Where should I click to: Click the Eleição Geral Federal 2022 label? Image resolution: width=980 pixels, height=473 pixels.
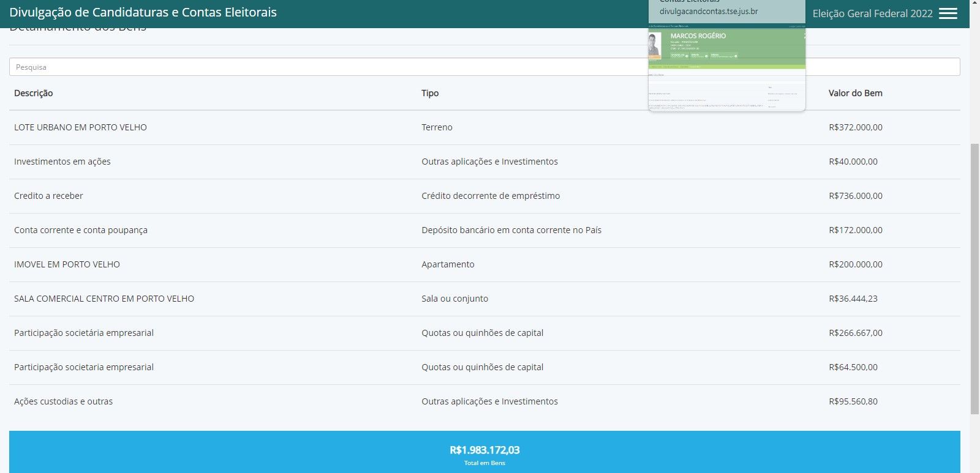(x=872, y=13)
